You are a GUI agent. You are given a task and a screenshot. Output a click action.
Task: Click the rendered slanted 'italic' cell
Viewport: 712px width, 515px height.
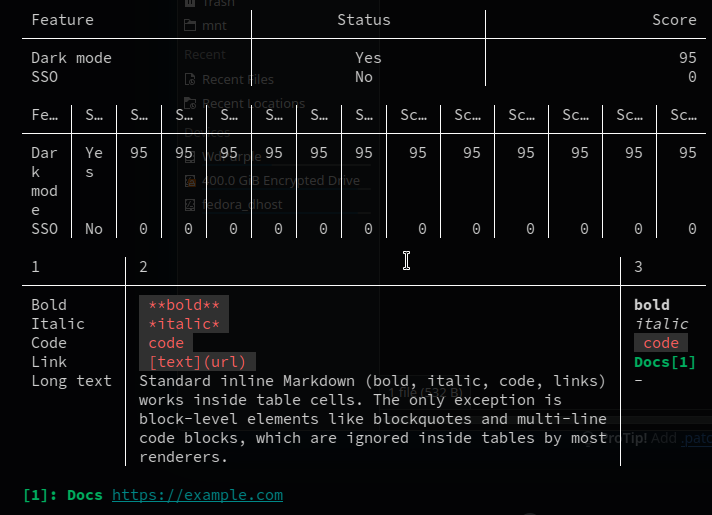point(661,324)
